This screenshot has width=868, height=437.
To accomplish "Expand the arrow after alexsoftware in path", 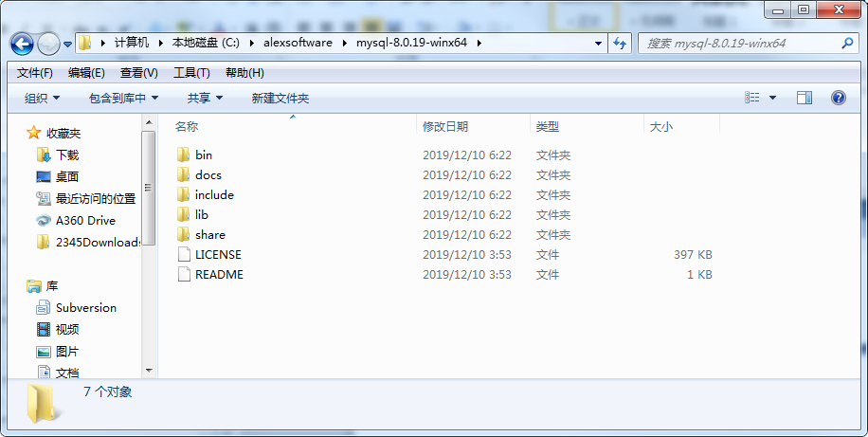I will [344, 43].
